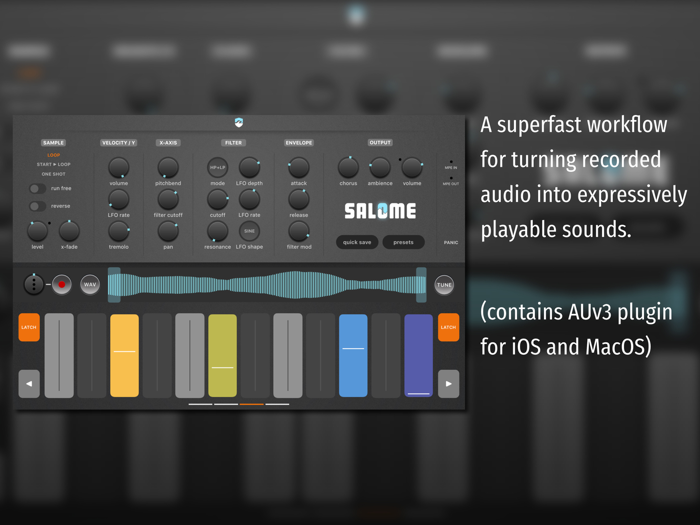Click the tremolo knob
This screenshot has height=525, width=700.
(x=119, y=231)
